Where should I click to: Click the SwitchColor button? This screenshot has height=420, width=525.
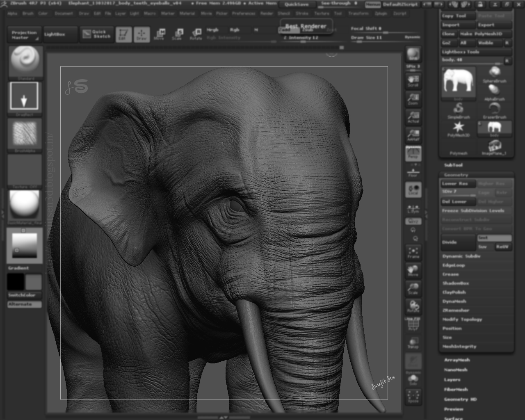point(25,295)
